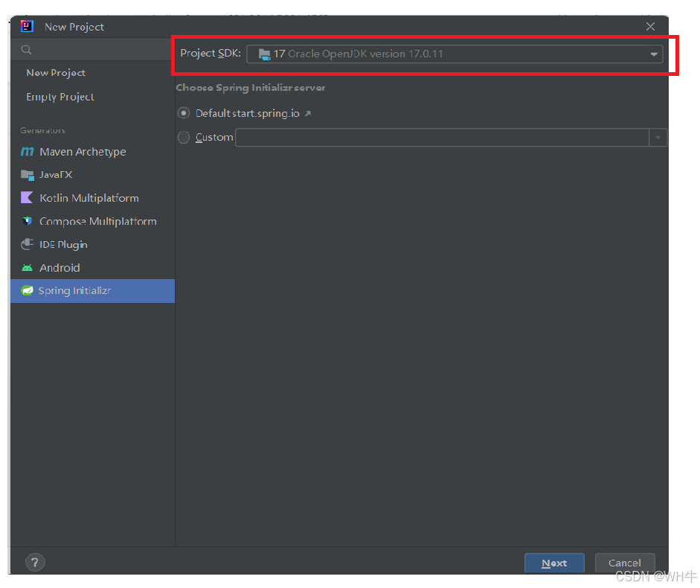
Task: Click the IDE Plugin plug icon
Action: 28,244
